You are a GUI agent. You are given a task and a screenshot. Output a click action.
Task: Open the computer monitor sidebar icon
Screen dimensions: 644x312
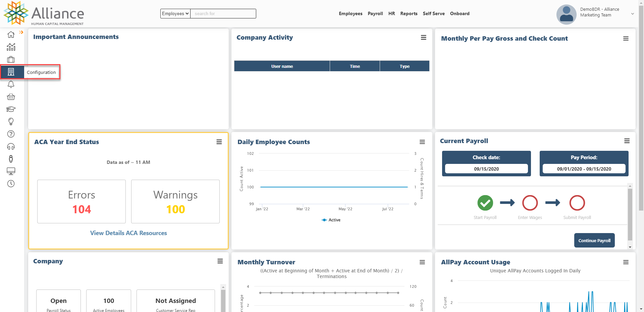(x=11, y=171)
